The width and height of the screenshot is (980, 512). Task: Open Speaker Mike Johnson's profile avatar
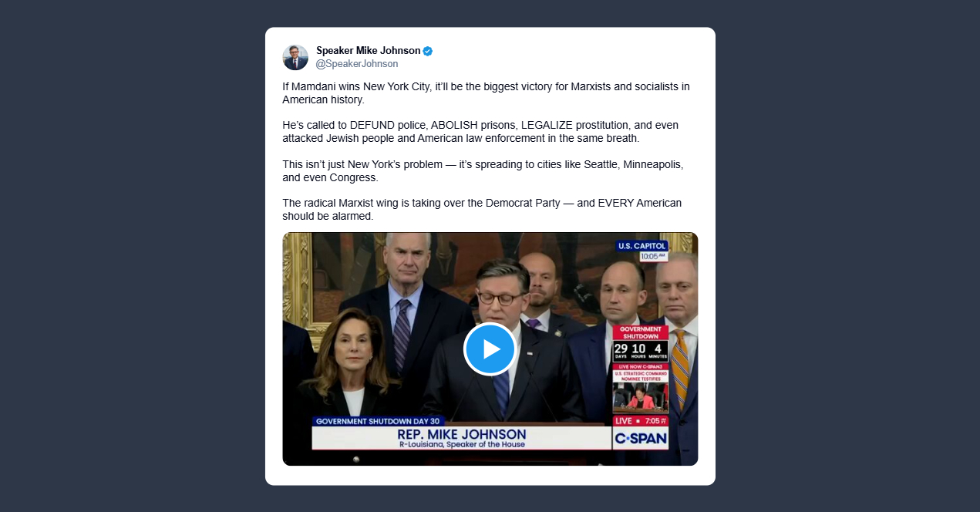point(295,57)
